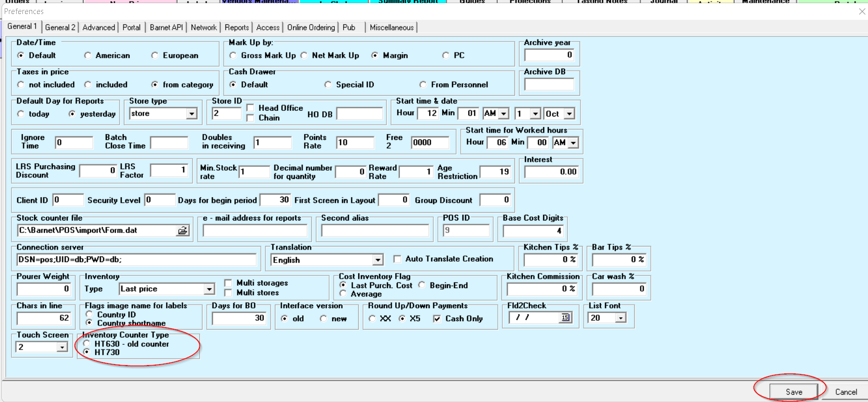Click the Chars in line field
This screenshot has width=868, height=402.
(43, 318)
